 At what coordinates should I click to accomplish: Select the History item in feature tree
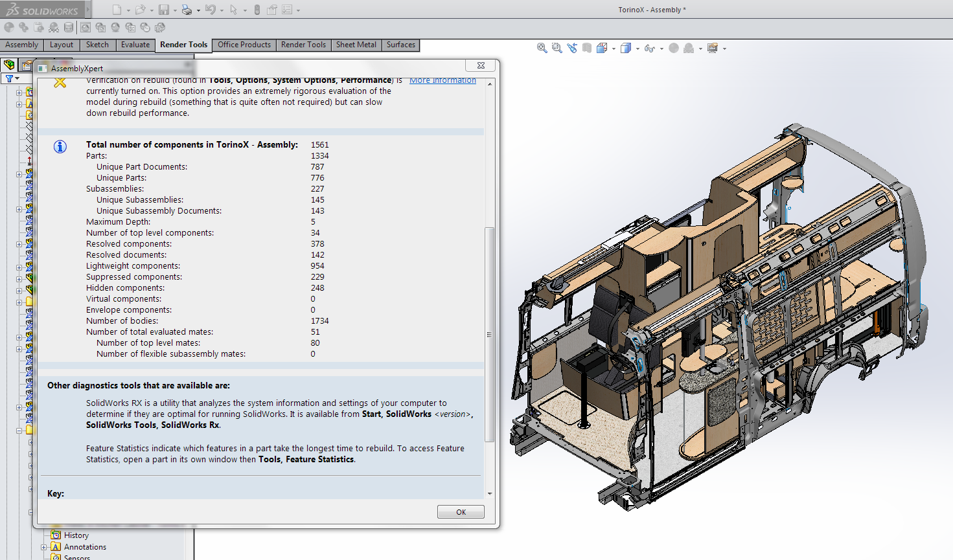click(76, 535)
